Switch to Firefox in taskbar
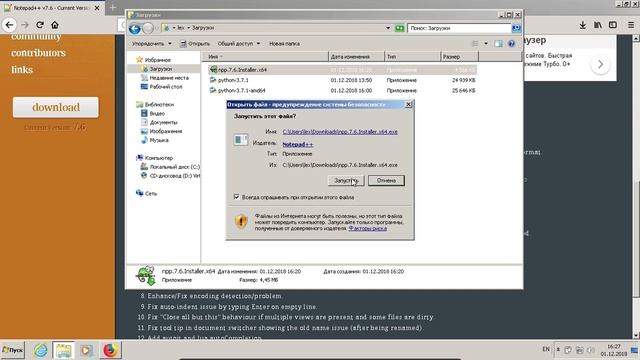Image resolution: width=640 pixels, height=360 pixels. [109, 350]
